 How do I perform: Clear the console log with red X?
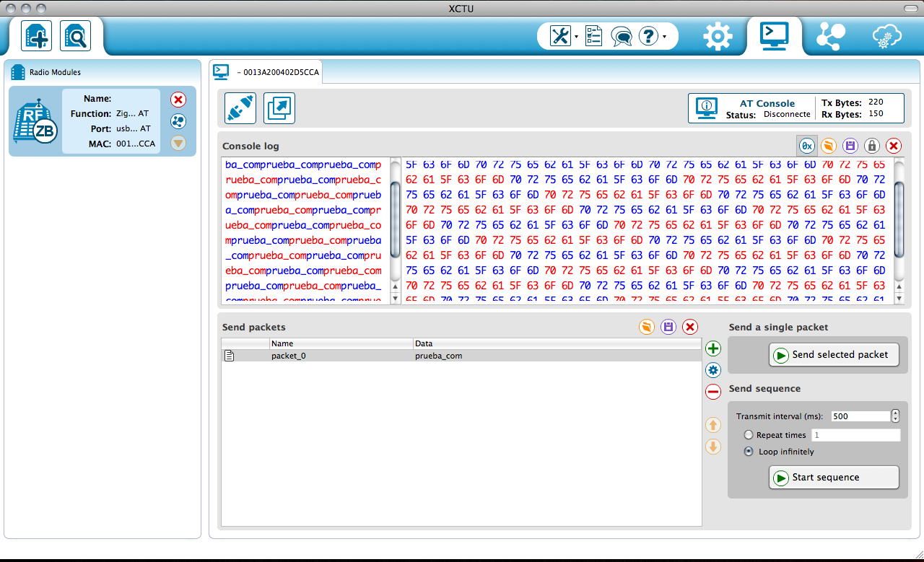point(894,146)
